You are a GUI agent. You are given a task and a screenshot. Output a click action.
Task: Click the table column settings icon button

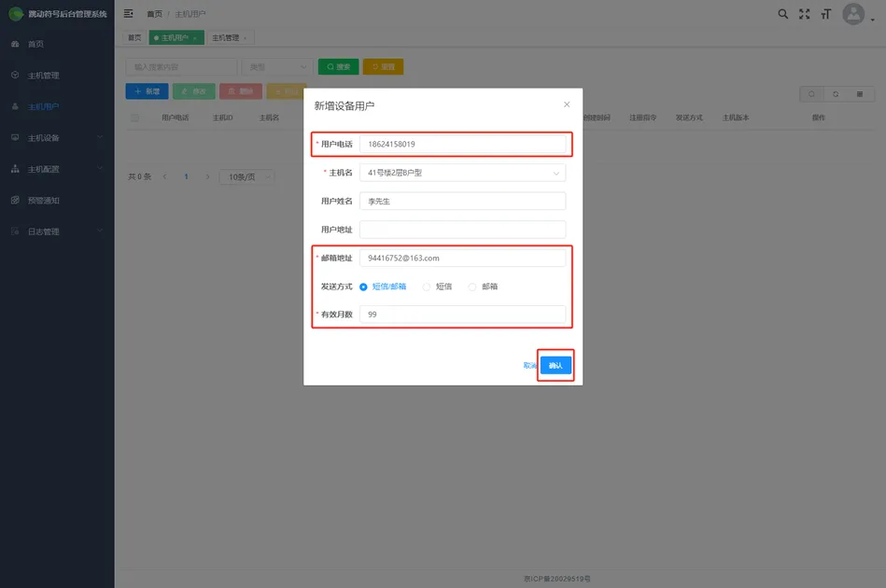(x=860, y=94)
